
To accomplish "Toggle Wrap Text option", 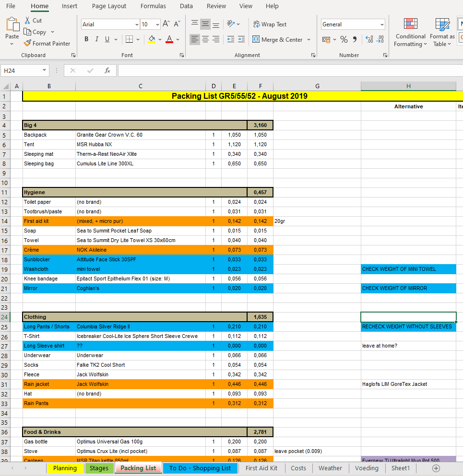I will click(x=270, y=24).
